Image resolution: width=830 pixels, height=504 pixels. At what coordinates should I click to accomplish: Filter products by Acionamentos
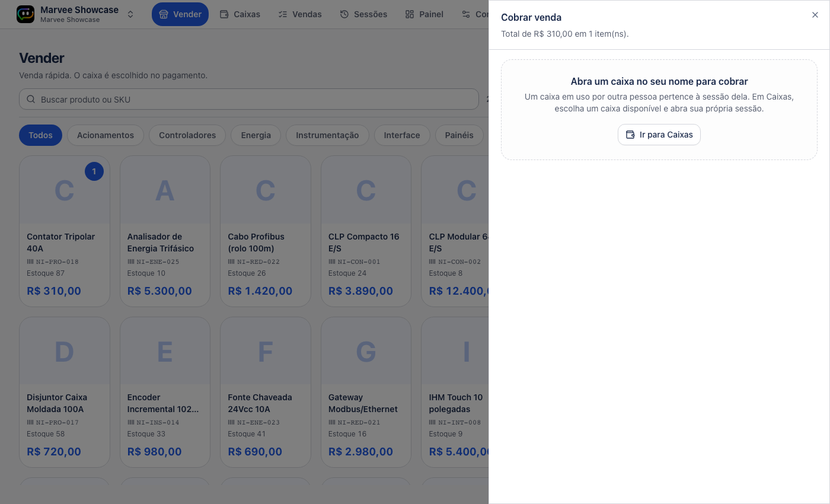coord(106,135)
